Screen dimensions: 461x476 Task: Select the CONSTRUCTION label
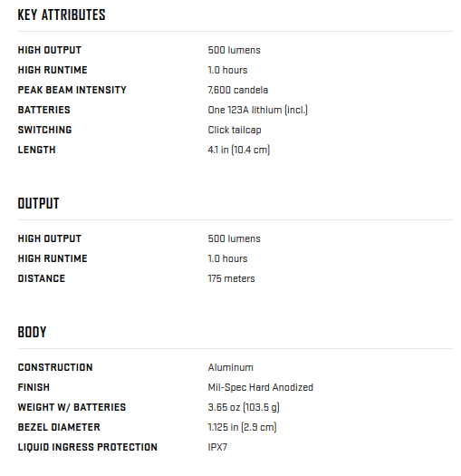click(55, 367)
